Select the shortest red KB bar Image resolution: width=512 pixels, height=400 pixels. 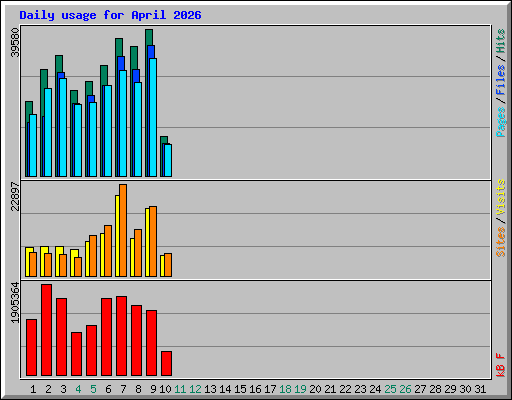click(166, 363)
